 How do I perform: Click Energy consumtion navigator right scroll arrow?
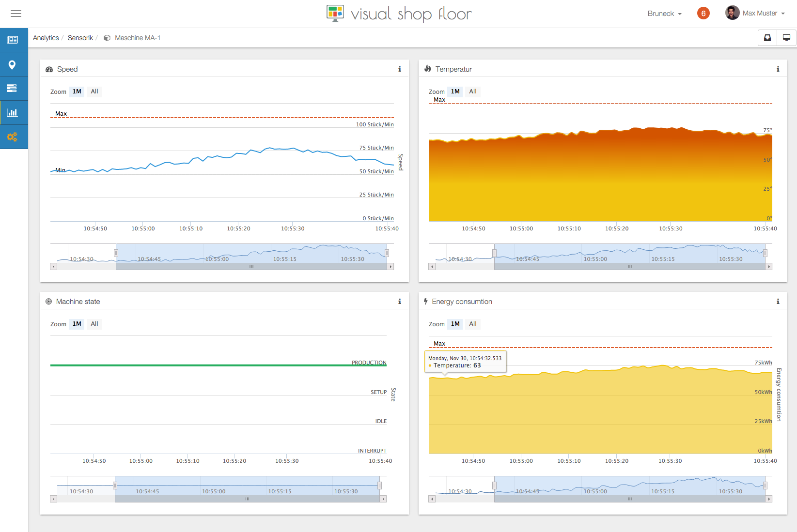(x=769, y=499)
